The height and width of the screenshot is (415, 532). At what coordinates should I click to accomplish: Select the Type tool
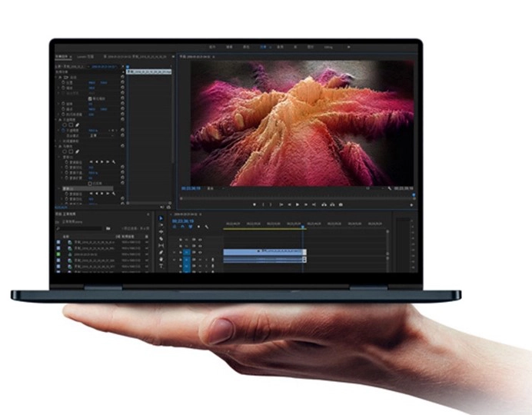tap(161, 266)
